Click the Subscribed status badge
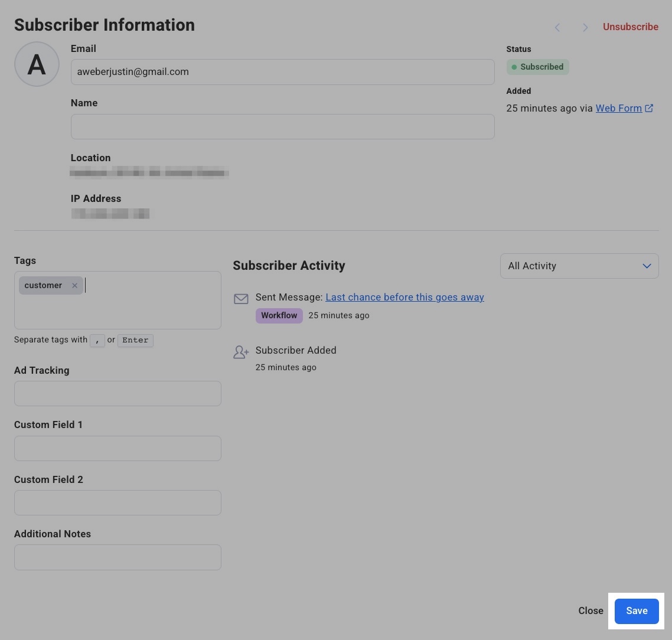The image size is (672, 640). (x=537, y=67)
